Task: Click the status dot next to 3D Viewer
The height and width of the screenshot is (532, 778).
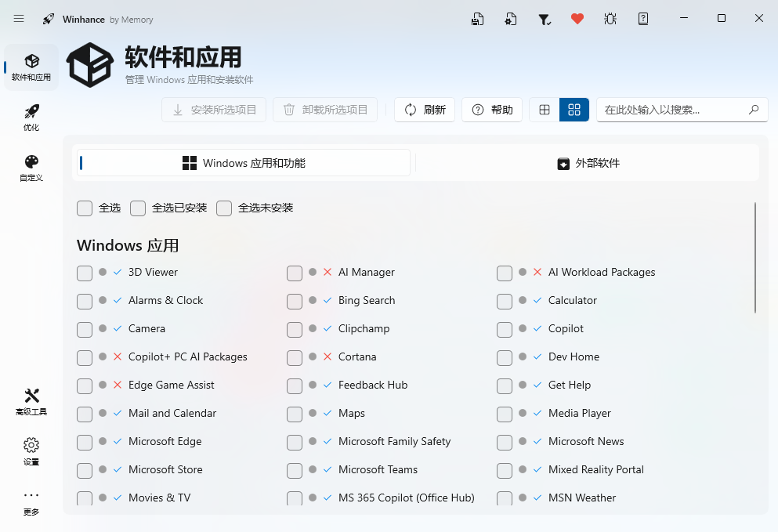Action: point(103,271)
